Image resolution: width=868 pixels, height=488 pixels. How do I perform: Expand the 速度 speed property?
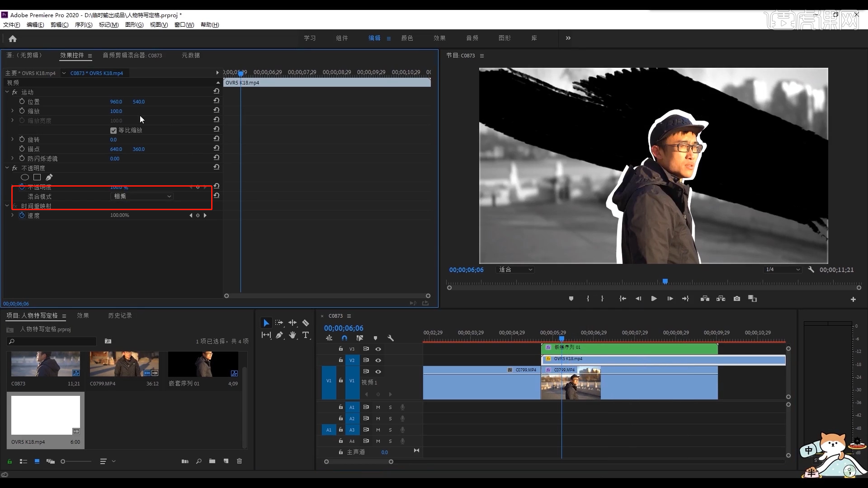[12, 215]
